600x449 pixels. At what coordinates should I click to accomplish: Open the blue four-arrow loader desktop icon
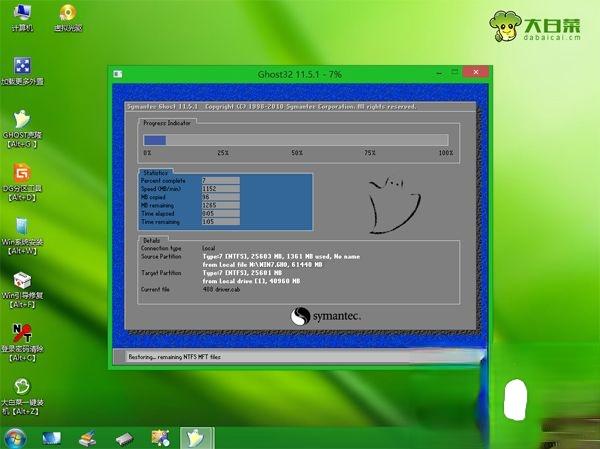pos(22,71)
